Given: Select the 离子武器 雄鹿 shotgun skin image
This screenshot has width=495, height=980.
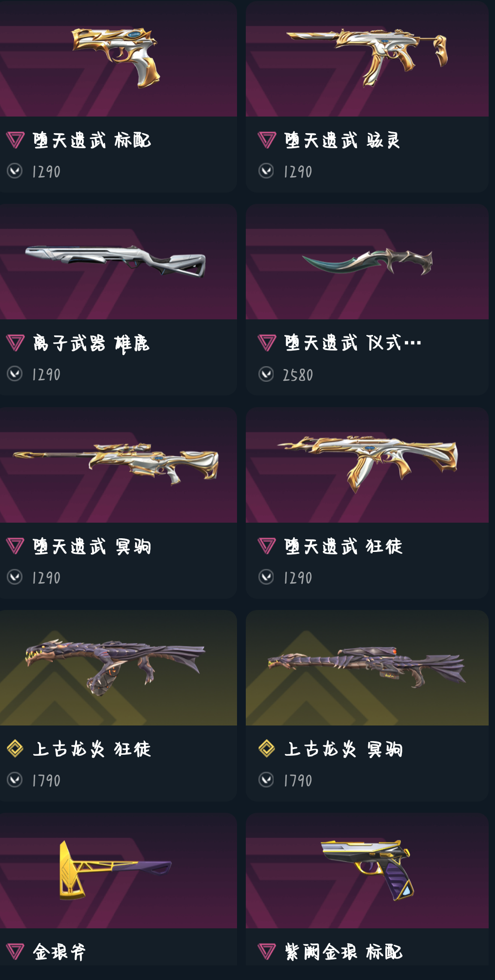Looking at the screenshot, I should click(x=116, y=261).
